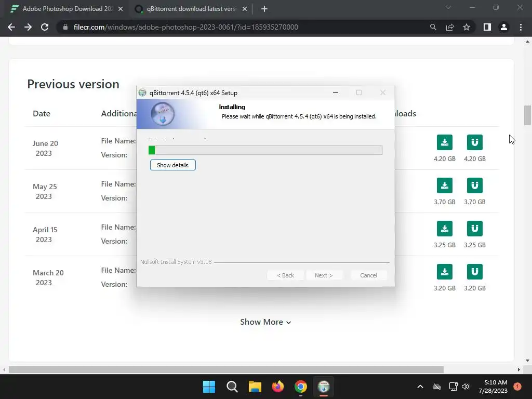Expand Show More previous versions
Screen dimensions: 532x399
coord(265,322)
